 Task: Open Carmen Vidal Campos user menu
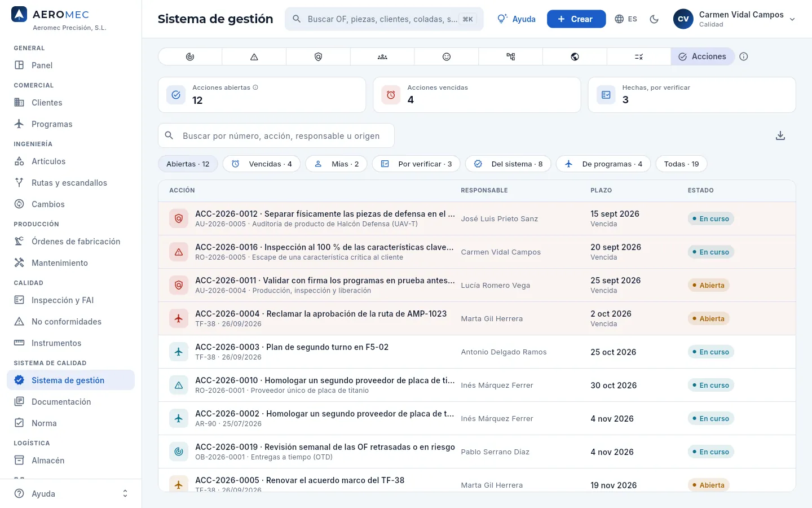tap(735, 19)
